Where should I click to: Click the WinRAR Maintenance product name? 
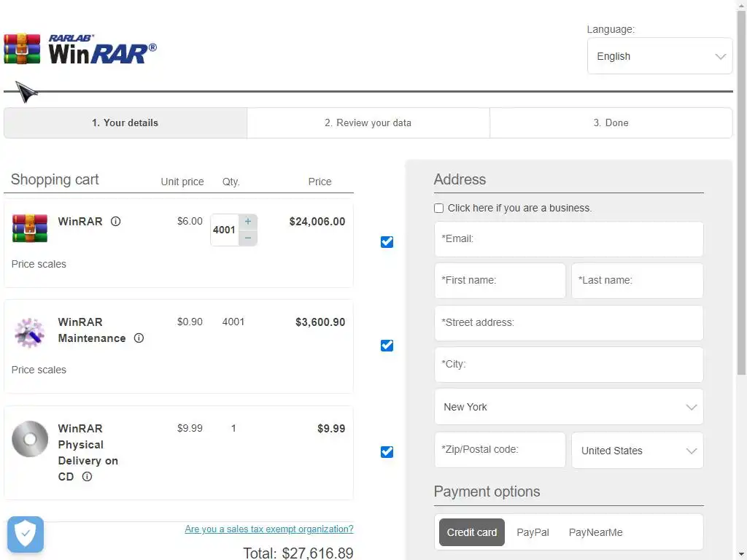pos(92,330)
